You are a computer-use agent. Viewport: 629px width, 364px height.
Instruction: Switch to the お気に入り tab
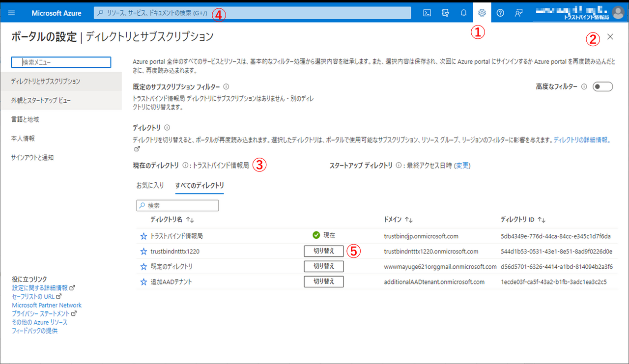[150, 185]
